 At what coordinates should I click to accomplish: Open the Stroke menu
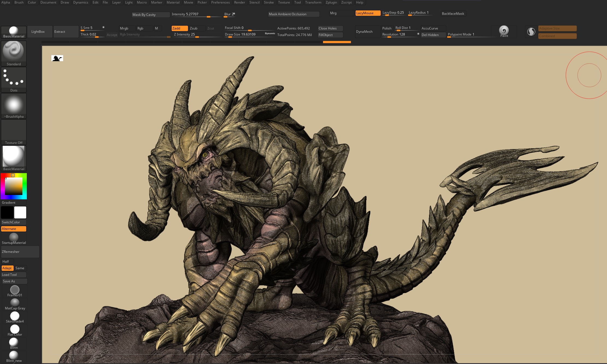click(269, 2)
